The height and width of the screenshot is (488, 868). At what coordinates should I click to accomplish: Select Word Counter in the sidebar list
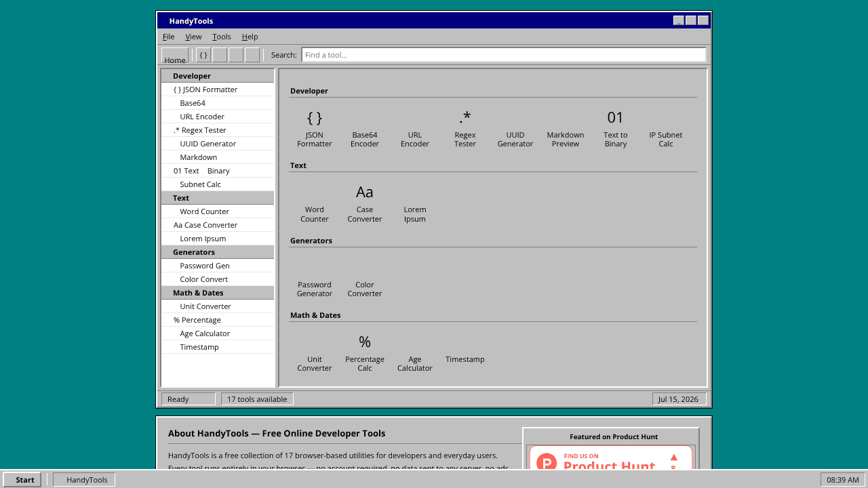[218, 211]
